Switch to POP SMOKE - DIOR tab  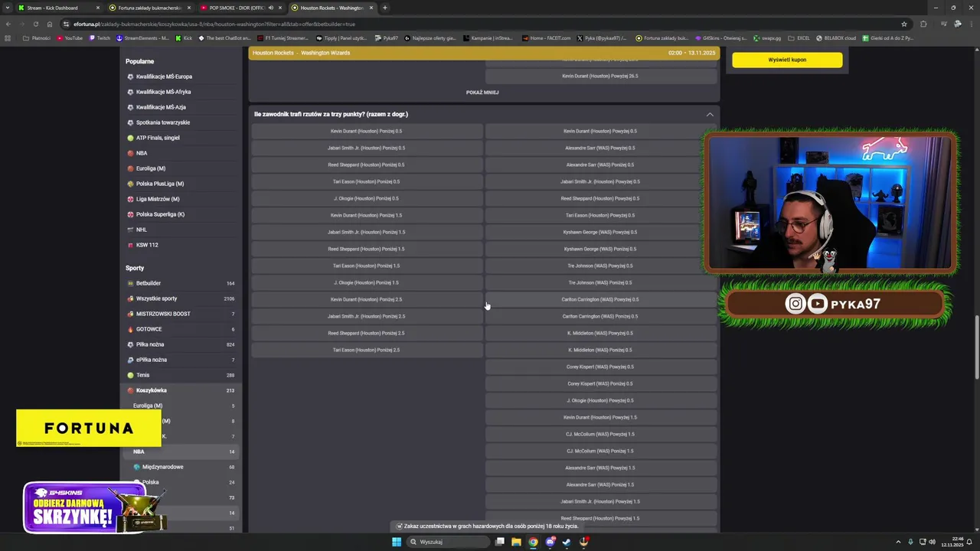(x=241, y=8)
